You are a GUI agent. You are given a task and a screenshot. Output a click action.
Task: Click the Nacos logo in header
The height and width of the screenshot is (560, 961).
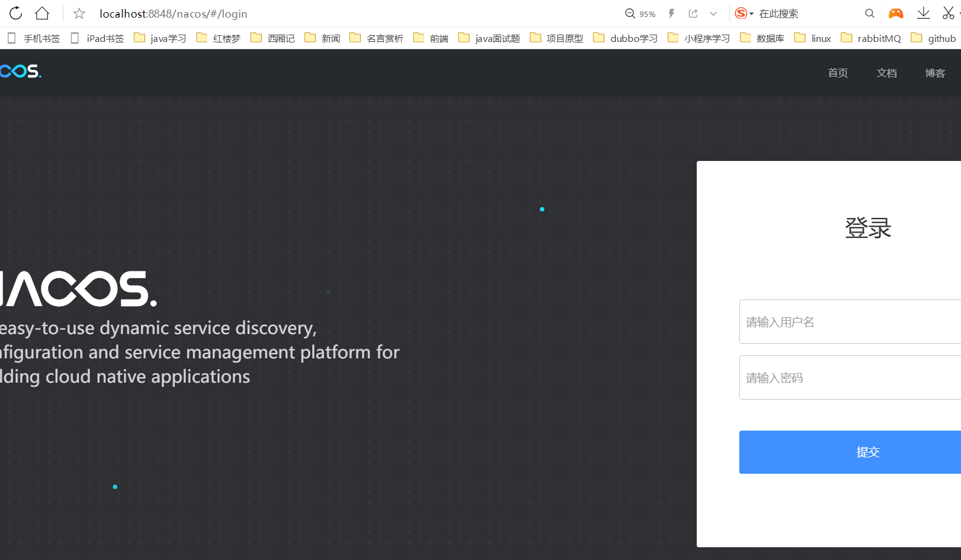(x=21, y=72)
